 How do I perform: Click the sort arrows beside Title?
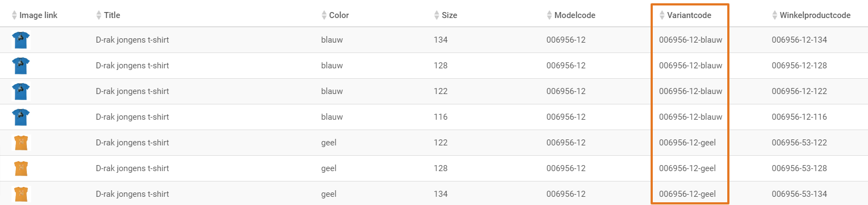tap(99, 15)
